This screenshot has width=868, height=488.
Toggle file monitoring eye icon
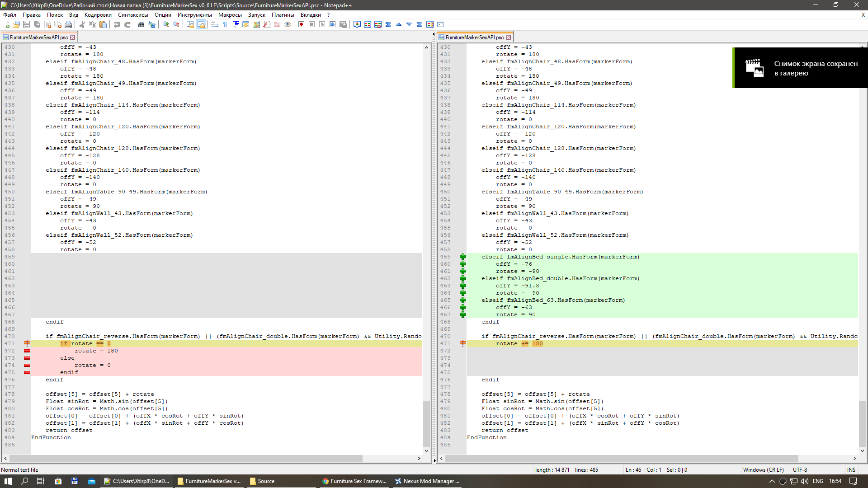(x=288, y=24)
